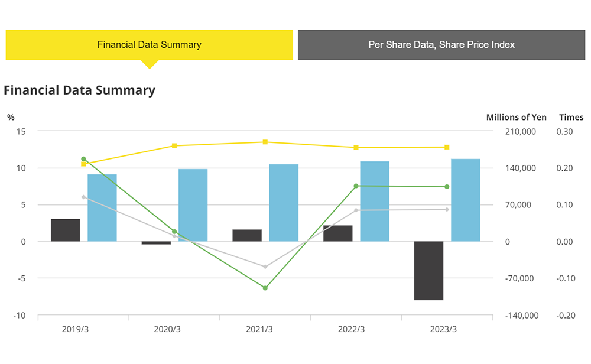Screen dimensions: 591x364
Task: Click the Millions of Yen axis title
Action: pos(516,117)
